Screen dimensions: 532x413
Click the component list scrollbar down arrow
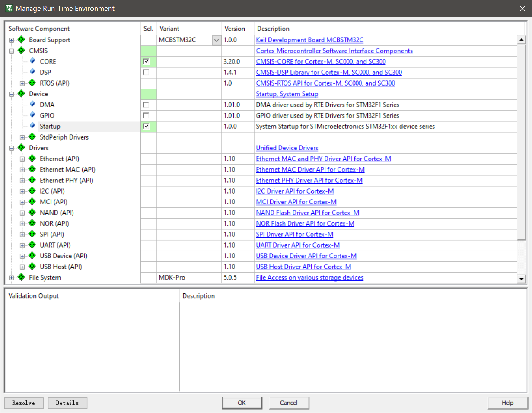point(522,279)
